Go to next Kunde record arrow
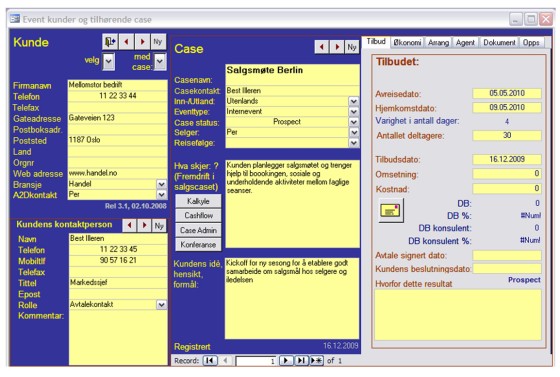The width and height of the screenshot is (560, 377). click(x=142, y=42)
